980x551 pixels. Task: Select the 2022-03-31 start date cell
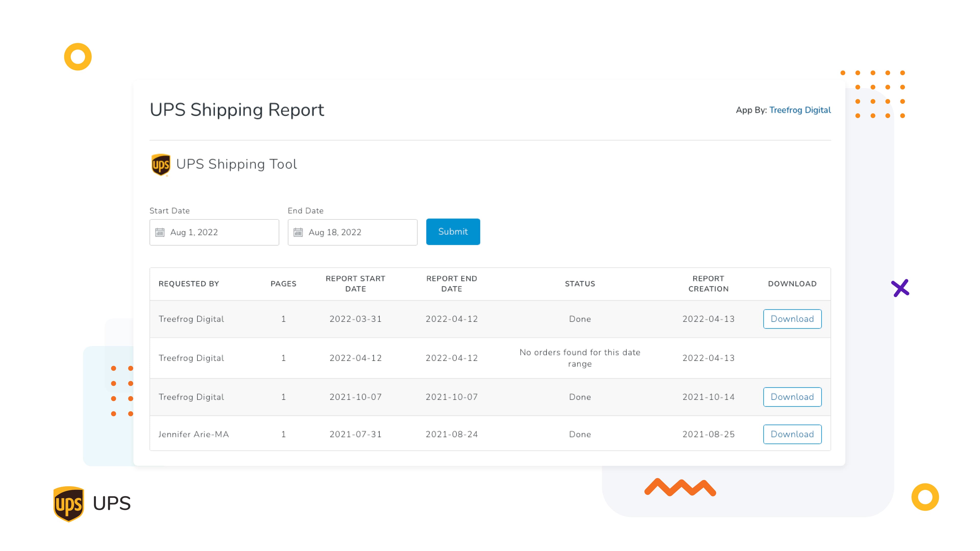pos(355,319)
